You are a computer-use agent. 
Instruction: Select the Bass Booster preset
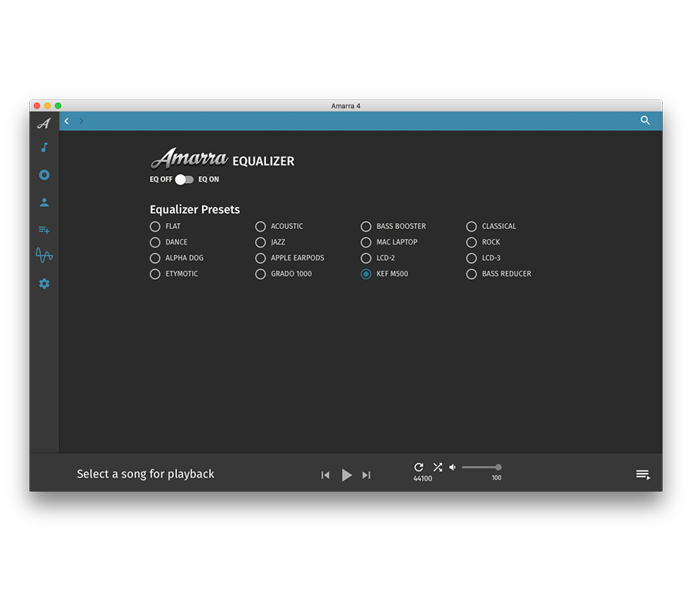[x=367, y=227]
